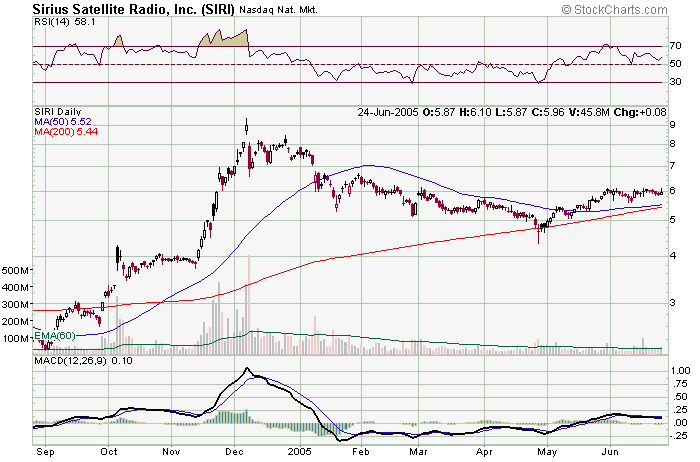This screenshot has width=700, height=462.
Task: Click the MACD line peak in December
Action: pos(247,369)
